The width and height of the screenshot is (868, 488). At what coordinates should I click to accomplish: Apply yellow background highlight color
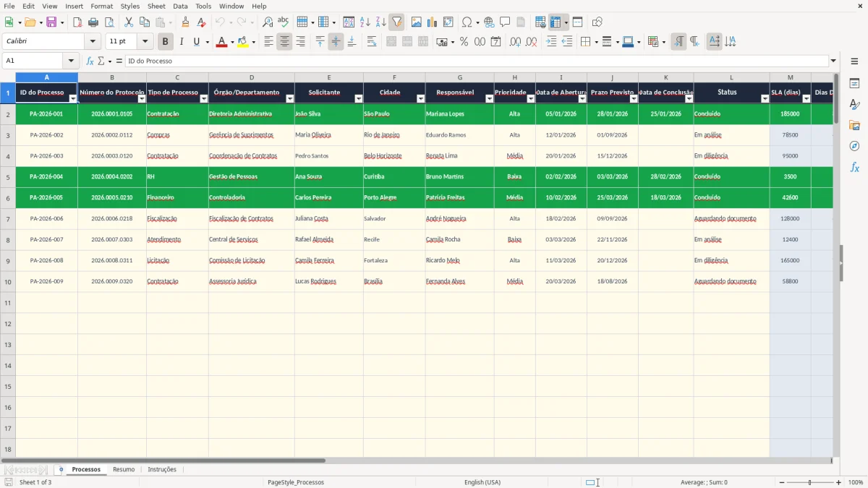(x=243, y=42)
